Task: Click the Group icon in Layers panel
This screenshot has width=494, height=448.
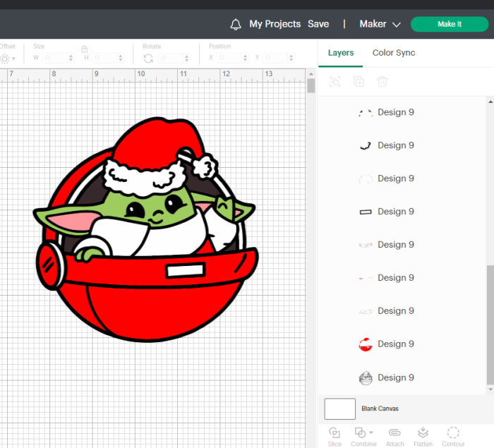Action: click(x=335, y=82)
